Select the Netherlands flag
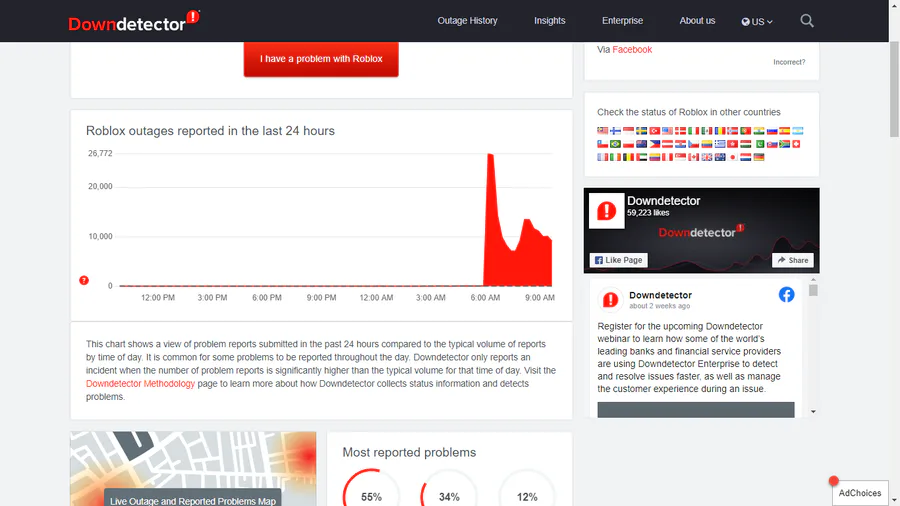 tap(746, 157)
